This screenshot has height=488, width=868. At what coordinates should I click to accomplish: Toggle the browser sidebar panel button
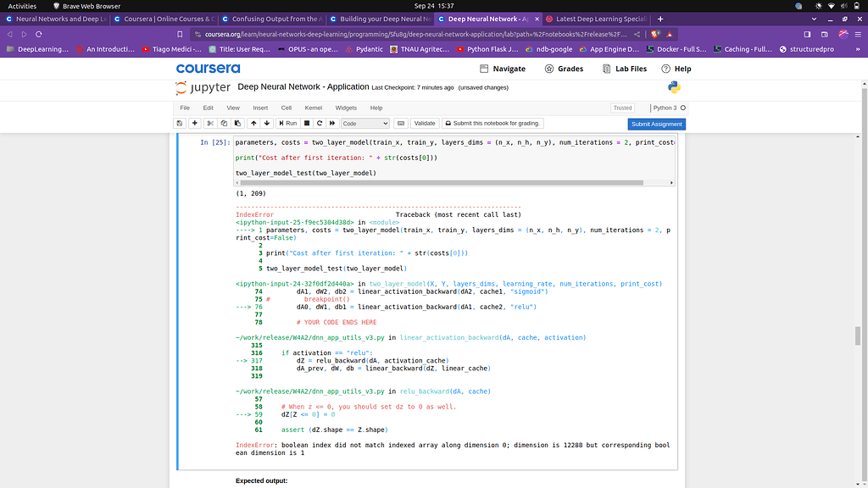pyautogui.click(x=806, y=34)
